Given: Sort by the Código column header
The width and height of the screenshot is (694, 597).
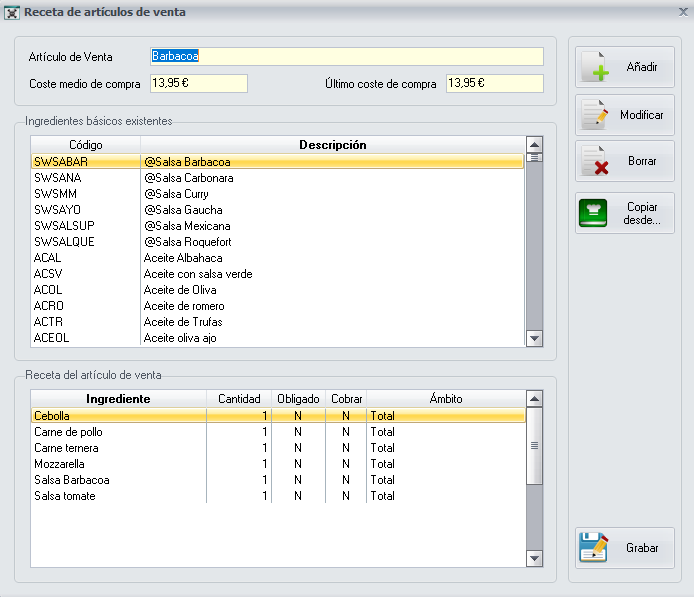Looking at the screenshot, I should tap(85, 145).
